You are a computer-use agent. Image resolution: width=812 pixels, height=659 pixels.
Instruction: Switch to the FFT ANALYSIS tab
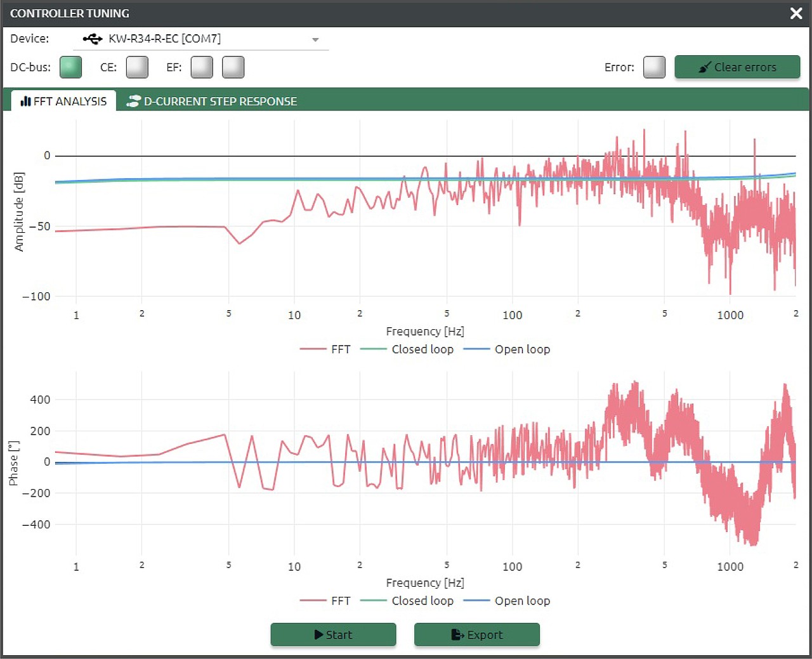point(63,101)
